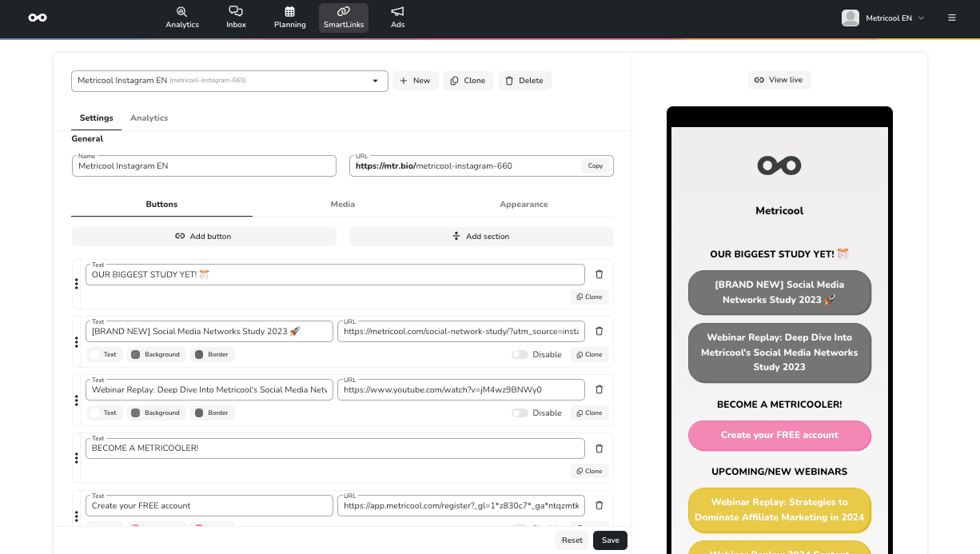Delete the OUR BIGGEST STUDY YET! button

[599, 273]
